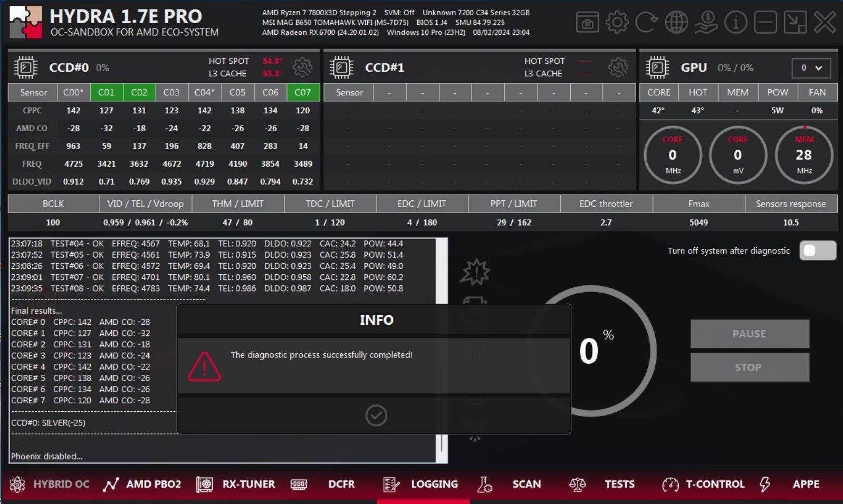Click the "BCLK" column header
The image size is (843, 504).
pos(53,204)
